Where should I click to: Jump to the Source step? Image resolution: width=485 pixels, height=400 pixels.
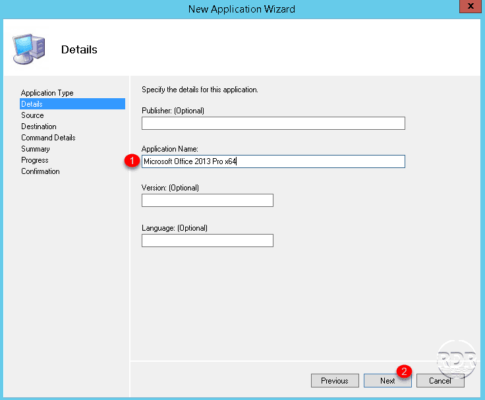pos(32,115)
